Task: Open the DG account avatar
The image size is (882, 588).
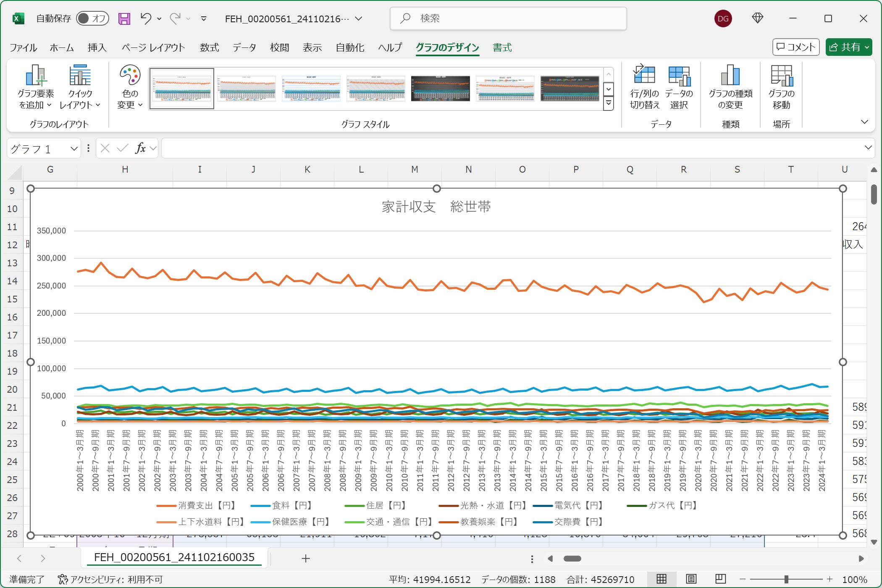Action: point(723,18)
